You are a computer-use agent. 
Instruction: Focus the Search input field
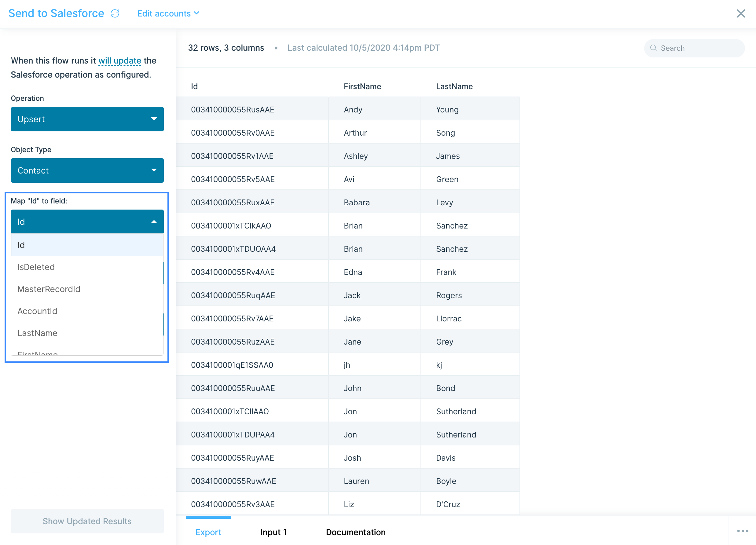click(700, 48)
